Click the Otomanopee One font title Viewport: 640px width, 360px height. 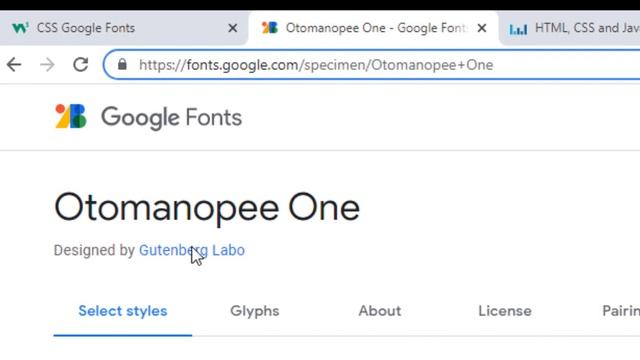coord(207,208)
